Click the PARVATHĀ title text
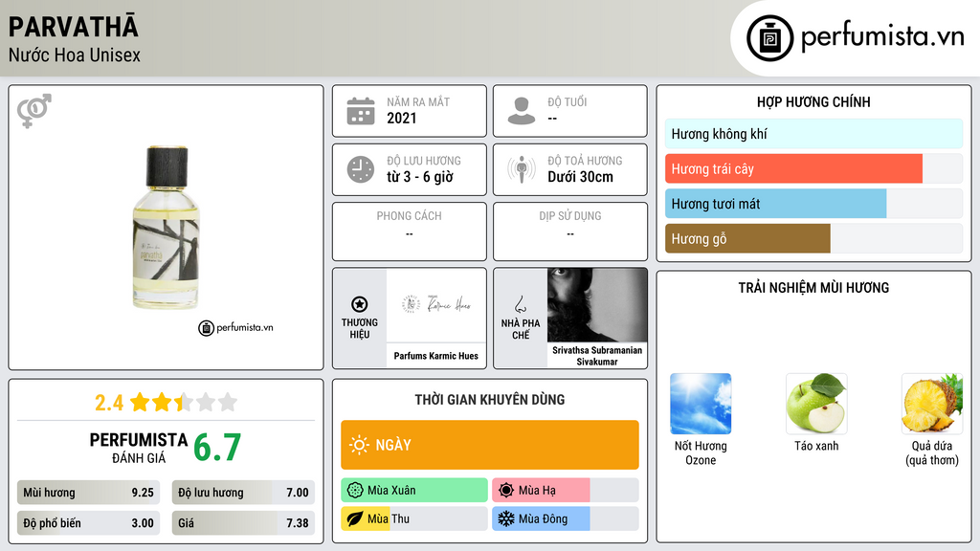This screenshot has width=980, height=551. click(73, 27)
